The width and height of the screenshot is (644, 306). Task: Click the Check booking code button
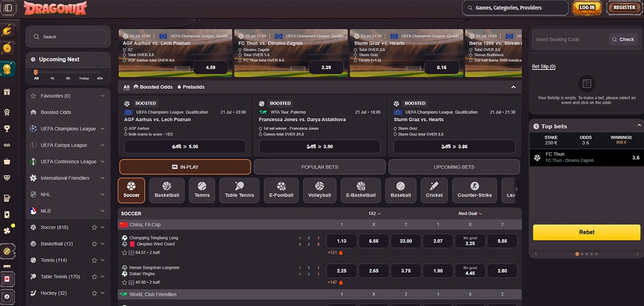point(623,40)
